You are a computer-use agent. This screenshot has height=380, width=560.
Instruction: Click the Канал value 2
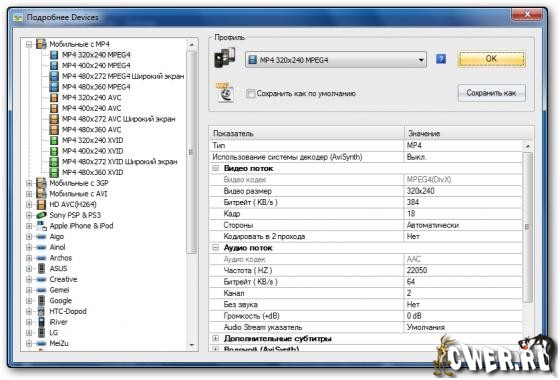pyautogui.click(x=409, y=293)
